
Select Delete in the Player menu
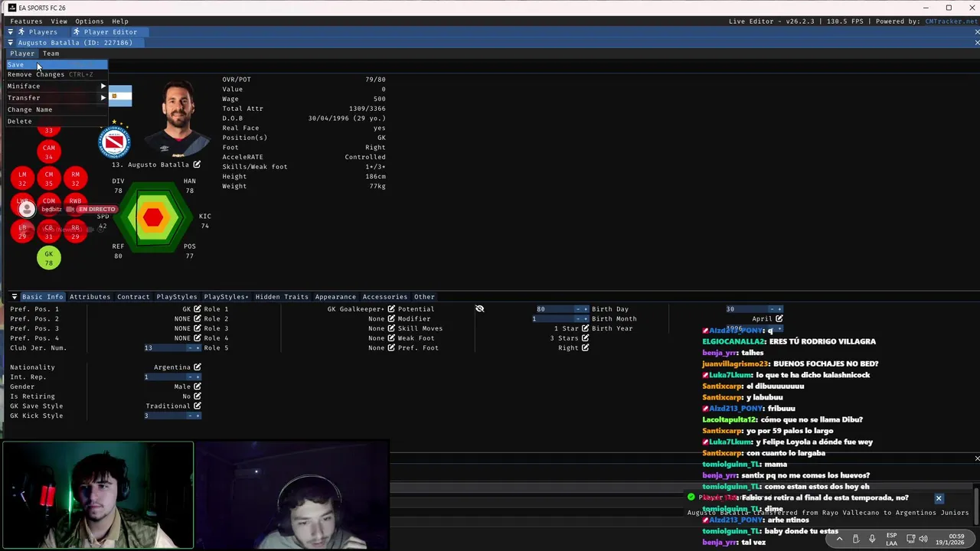tap(57, 121)
